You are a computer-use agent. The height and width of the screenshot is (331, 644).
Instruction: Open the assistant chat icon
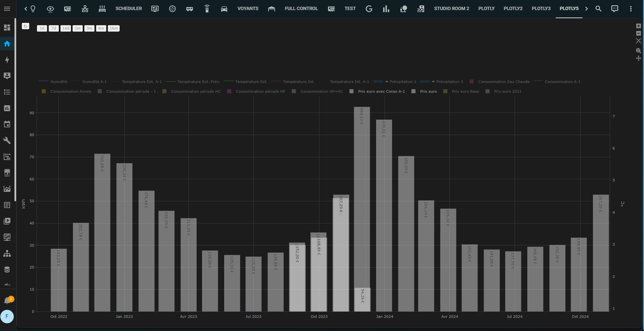[x=615, y=9]
